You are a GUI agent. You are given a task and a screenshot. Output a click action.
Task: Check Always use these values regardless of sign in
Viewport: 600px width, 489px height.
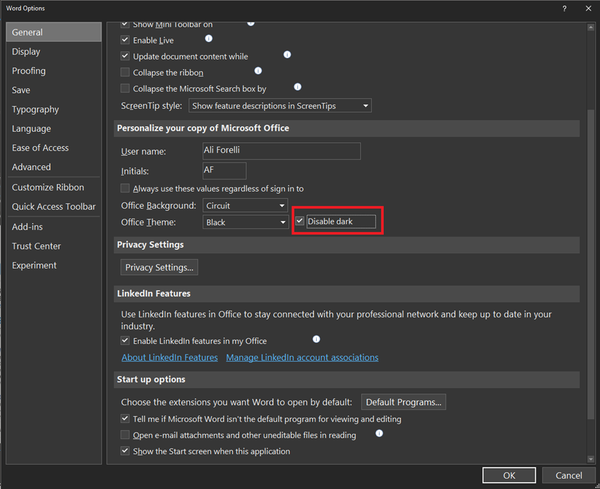click(125, 188)
